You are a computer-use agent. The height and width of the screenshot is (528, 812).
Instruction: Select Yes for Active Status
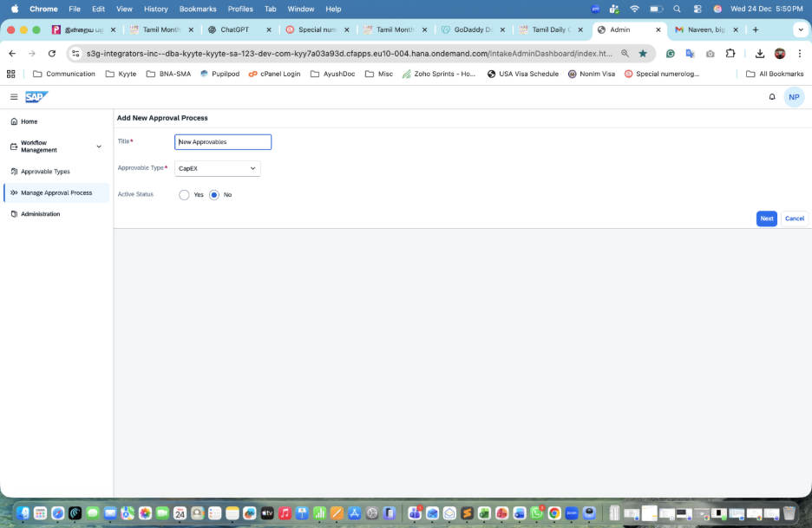(184, 195)
